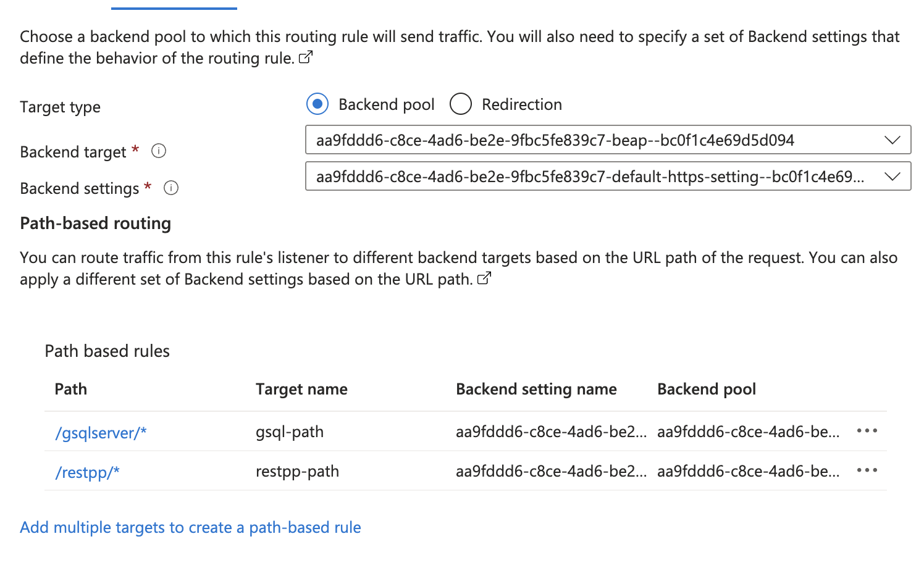Open the /gsqlserver/* path rule
924x568 pixels.
101,433
